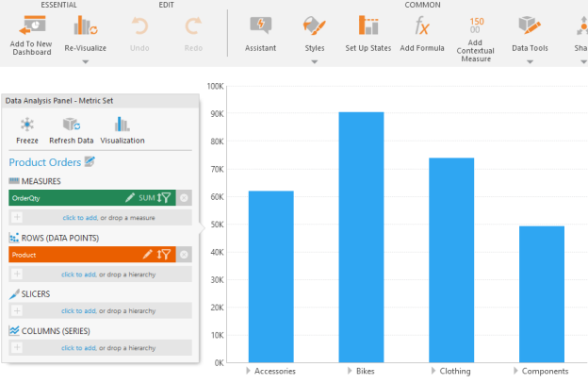
Task: Open the Visualization options in panel
Action: [122, 125]
